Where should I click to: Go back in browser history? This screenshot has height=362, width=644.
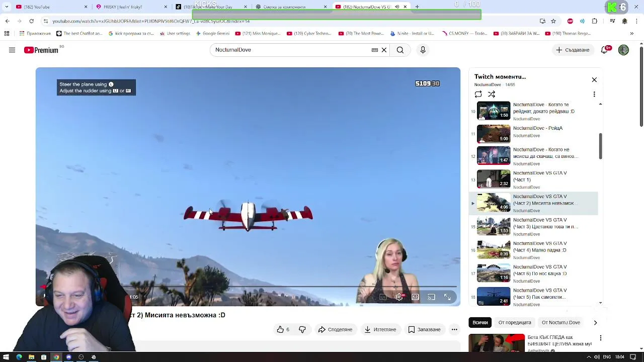click(x=7, y=21)
